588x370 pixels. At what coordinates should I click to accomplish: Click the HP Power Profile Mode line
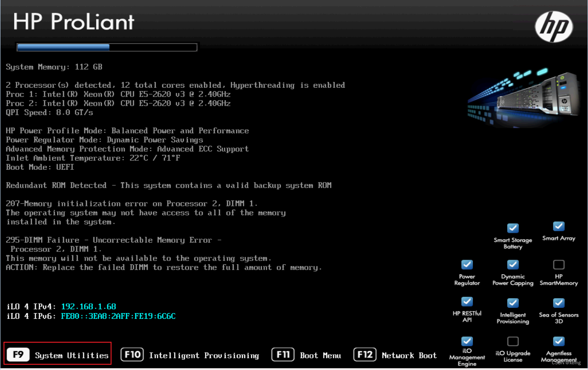click(127, 131)
